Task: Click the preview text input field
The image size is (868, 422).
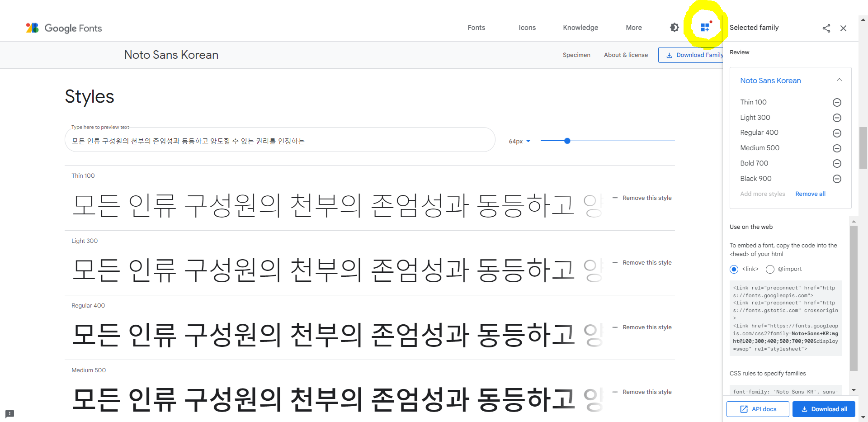Action: 280,141
